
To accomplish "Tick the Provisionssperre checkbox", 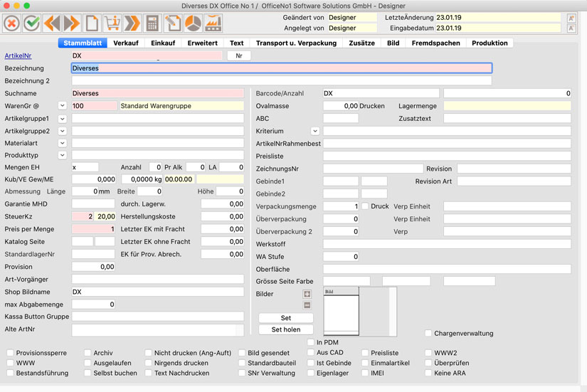I will click(x=10, y=353).
